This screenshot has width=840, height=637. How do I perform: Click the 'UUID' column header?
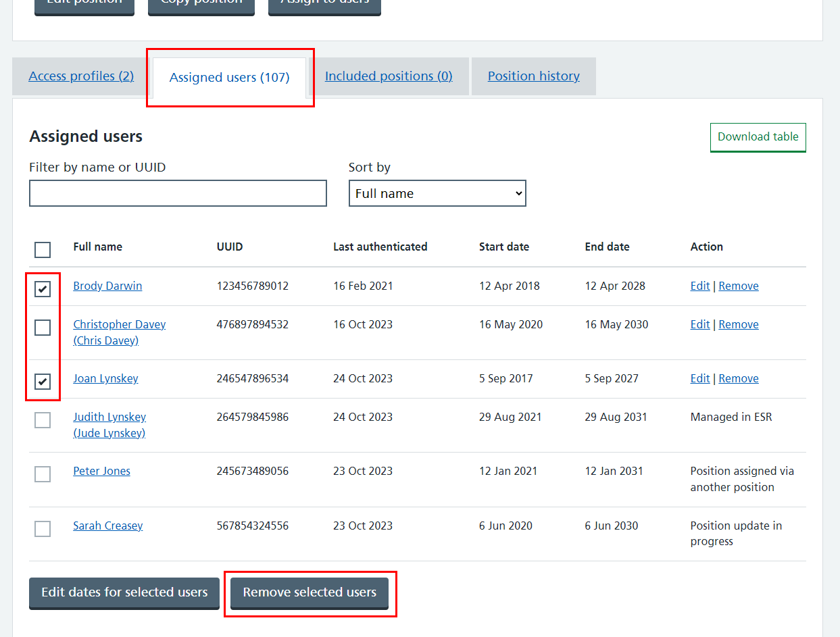pos(230,247)
